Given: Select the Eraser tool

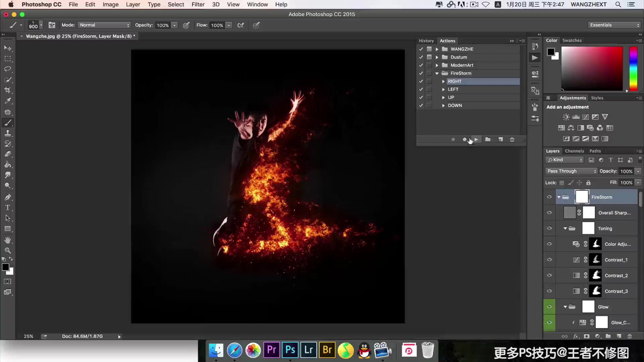Looking at the screenshot, I should tap(8, 154).
